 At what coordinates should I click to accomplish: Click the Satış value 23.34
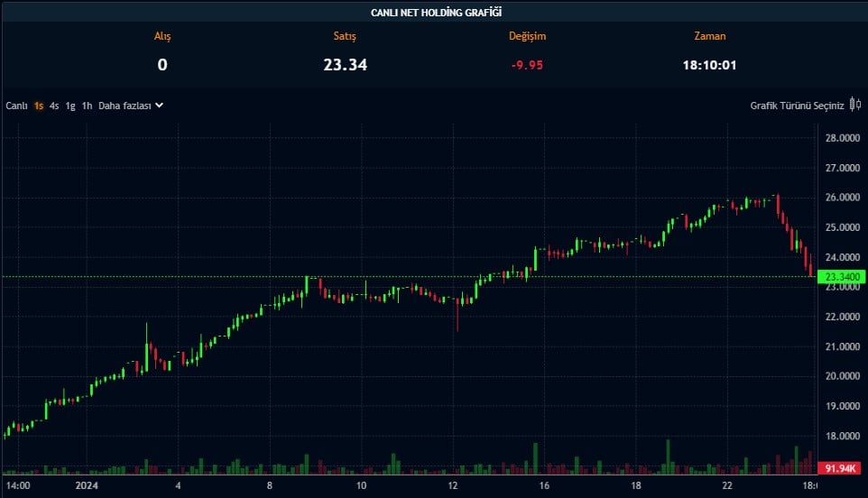345,64
